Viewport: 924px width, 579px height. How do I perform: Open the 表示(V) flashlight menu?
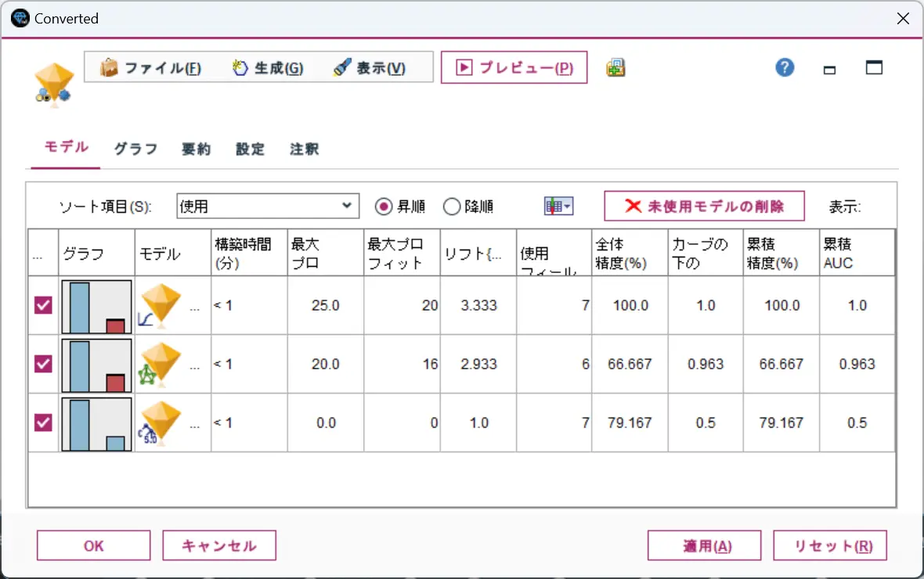(370, 68)
